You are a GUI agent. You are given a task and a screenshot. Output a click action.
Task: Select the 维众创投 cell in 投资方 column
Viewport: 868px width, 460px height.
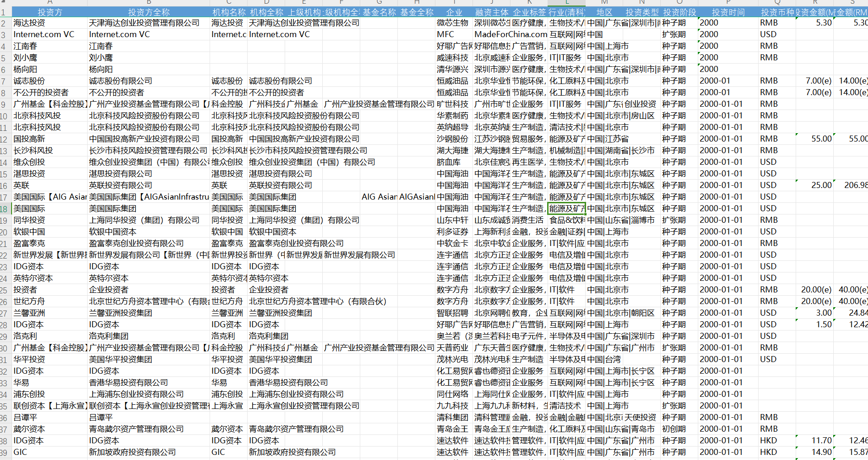[50, 162]
